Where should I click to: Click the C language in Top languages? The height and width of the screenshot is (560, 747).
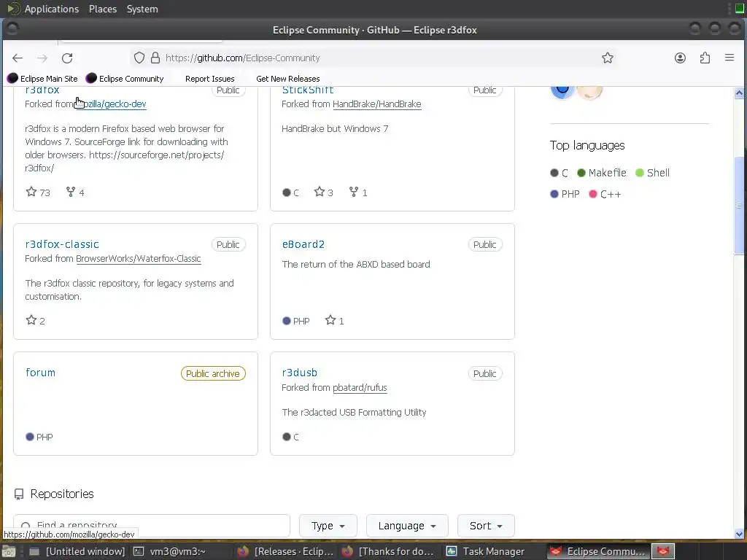click(560, 173)
